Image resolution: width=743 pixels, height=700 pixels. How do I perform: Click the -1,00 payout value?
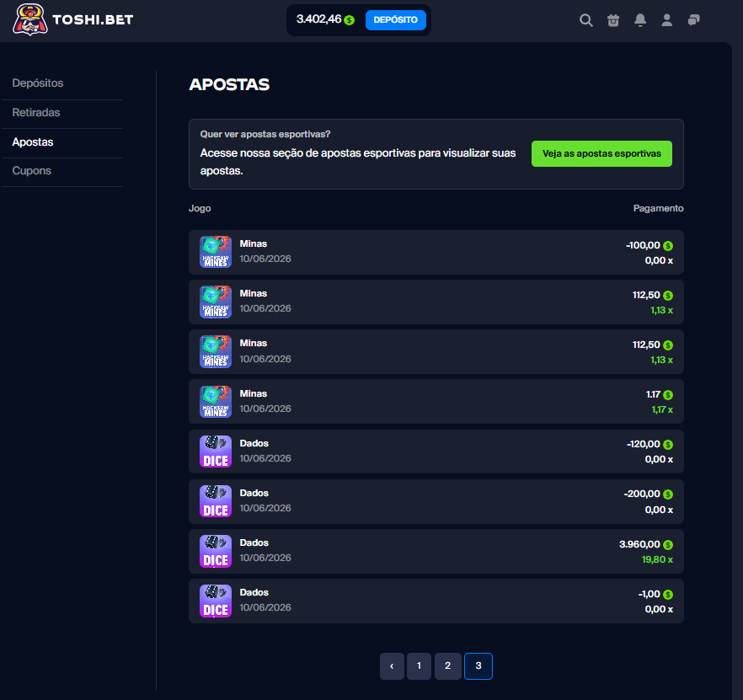point(649,595)
